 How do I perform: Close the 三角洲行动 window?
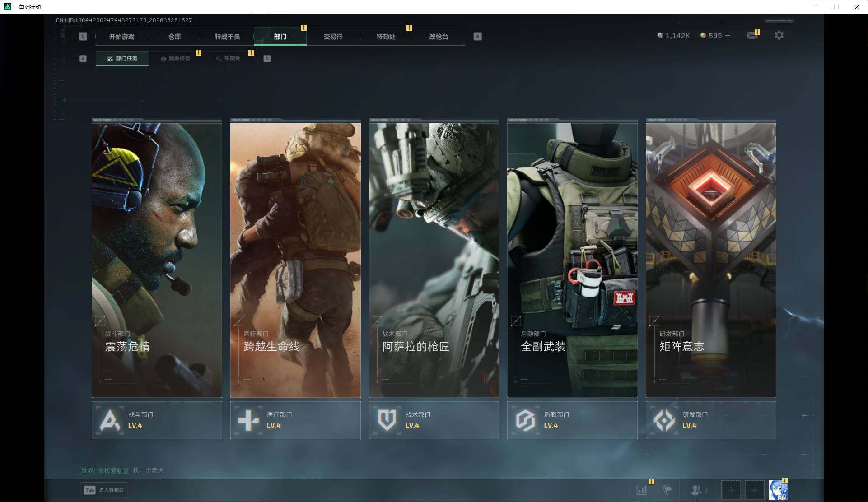click(857, 7)
